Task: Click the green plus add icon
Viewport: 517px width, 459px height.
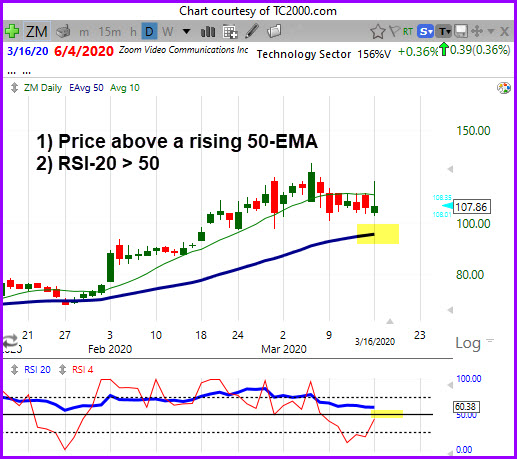Action: 12,31
